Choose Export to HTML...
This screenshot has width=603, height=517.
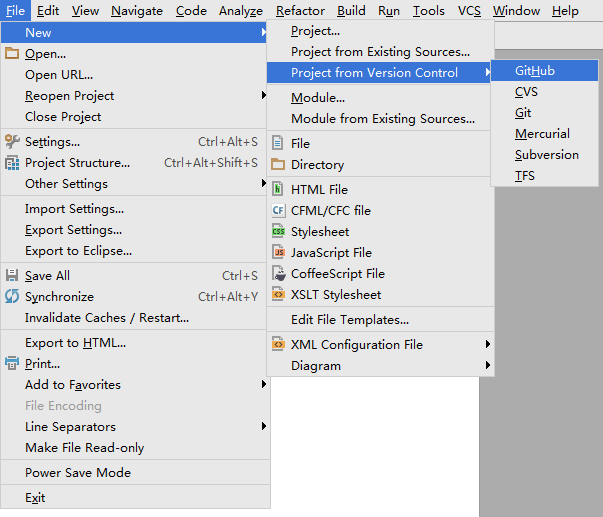(x=134, y=342)
